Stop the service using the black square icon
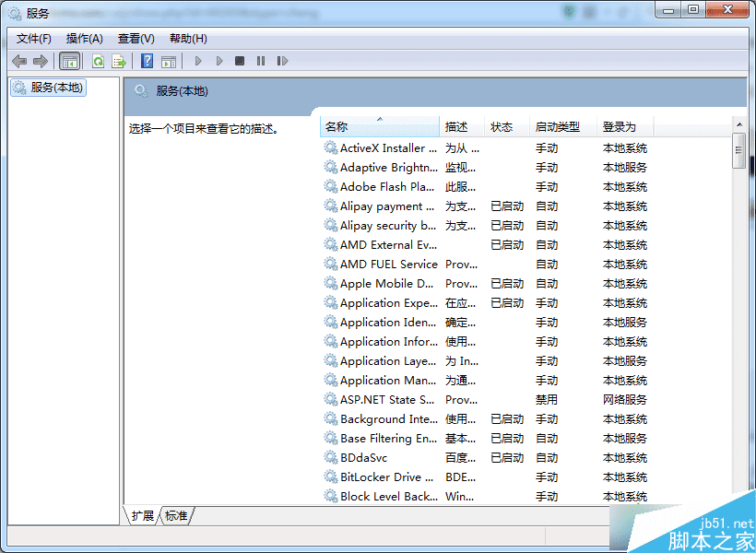The image size is (756, 553). [238, 61]
